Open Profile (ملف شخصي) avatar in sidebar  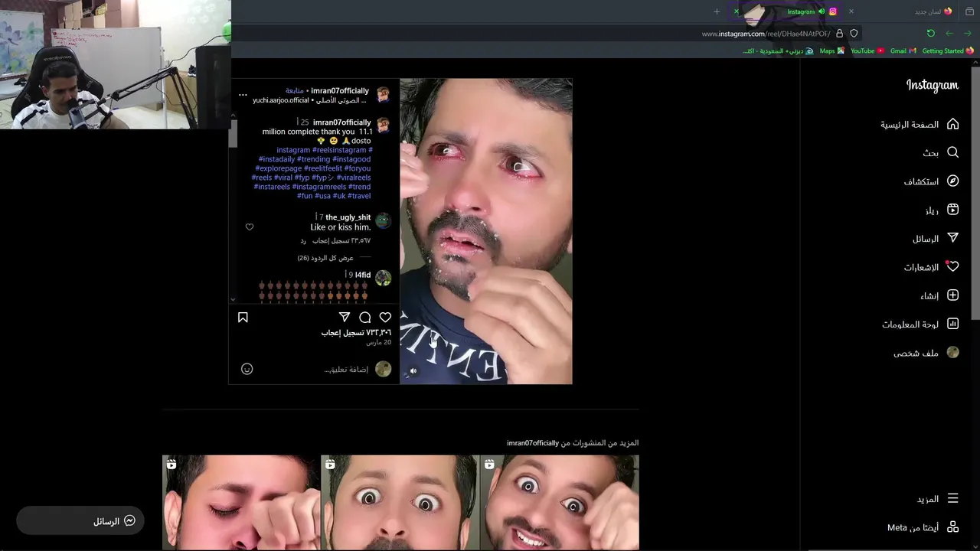pos(952,352)
